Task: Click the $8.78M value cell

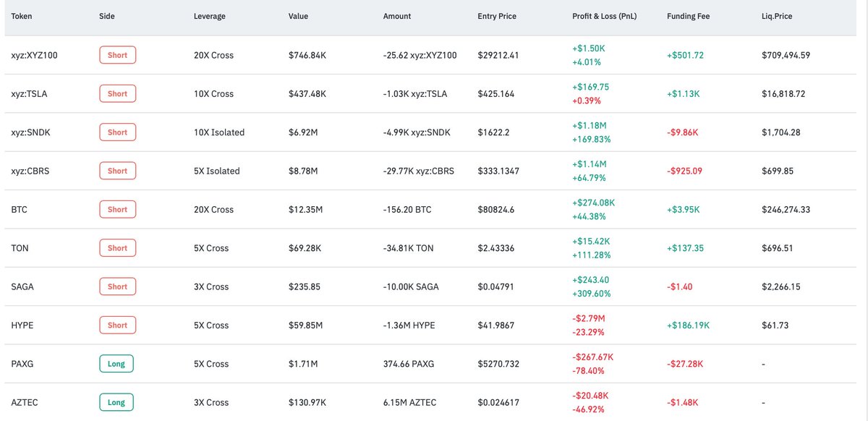Action: pos(304,171)
